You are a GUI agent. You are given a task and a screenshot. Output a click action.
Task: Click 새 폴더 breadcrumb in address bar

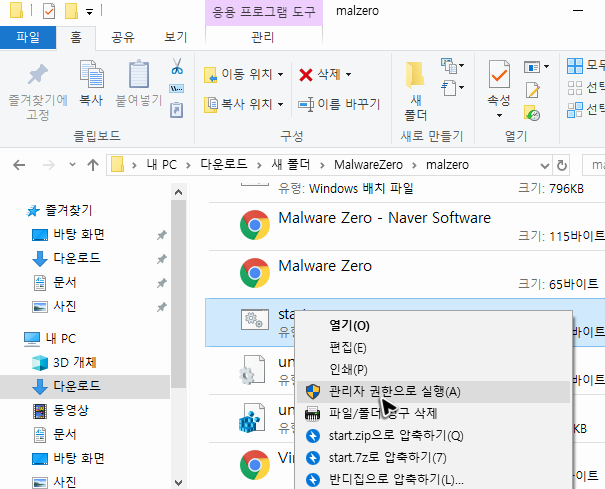tap(291, 165)
